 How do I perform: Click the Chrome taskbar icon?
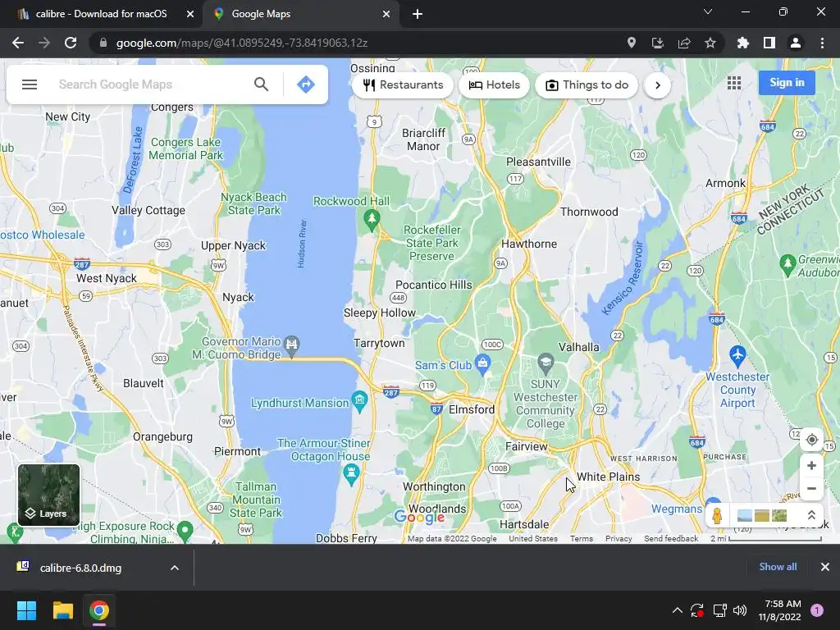coord(99,610)
